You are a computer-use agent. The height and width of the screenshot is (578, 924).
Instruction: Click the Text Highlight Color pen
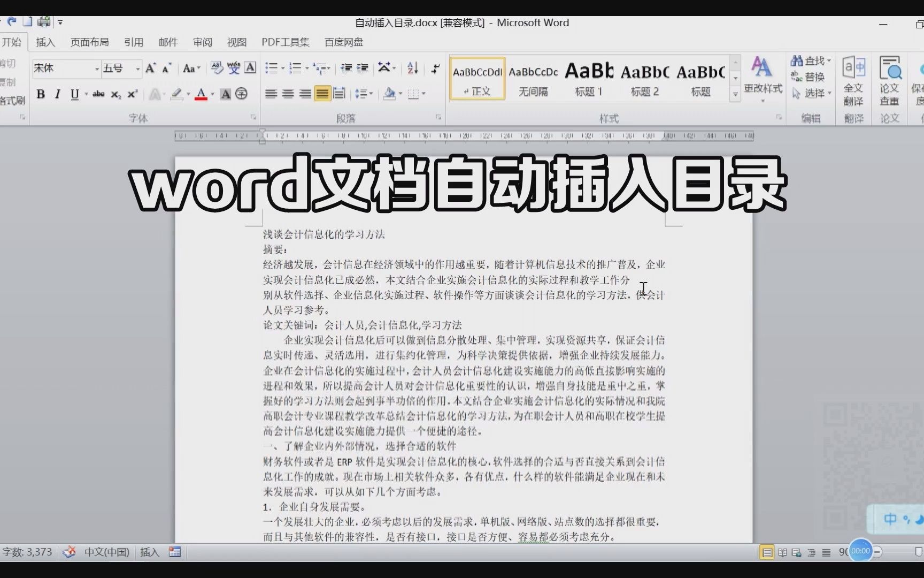[x=176, y=95]
